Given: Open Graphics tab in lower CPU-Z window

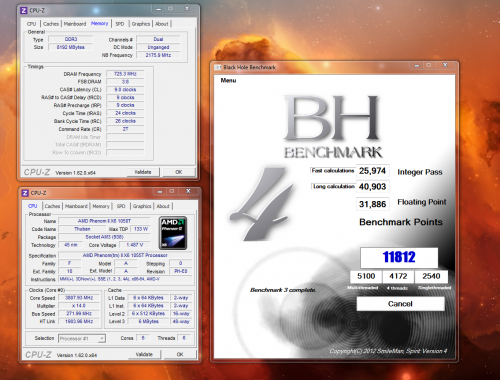Looking at the screenshot, I should point(142,206).
